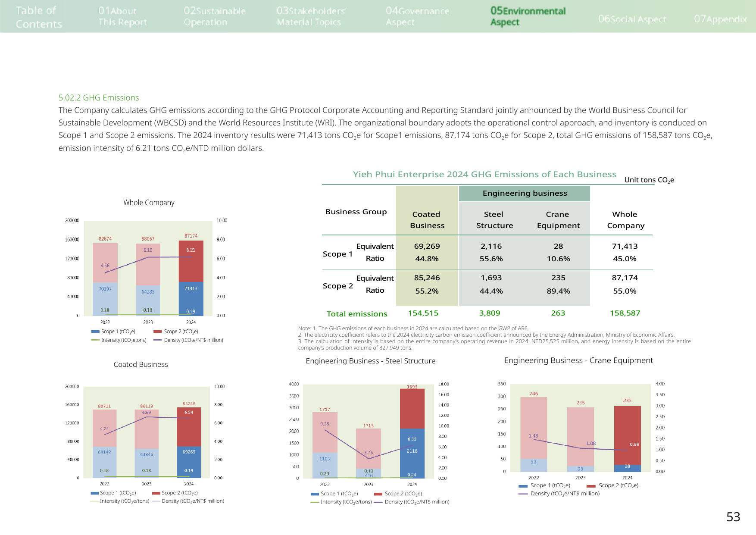
Task: Click the 87174 label in Whole Company chart
Action: coord(191,236)
